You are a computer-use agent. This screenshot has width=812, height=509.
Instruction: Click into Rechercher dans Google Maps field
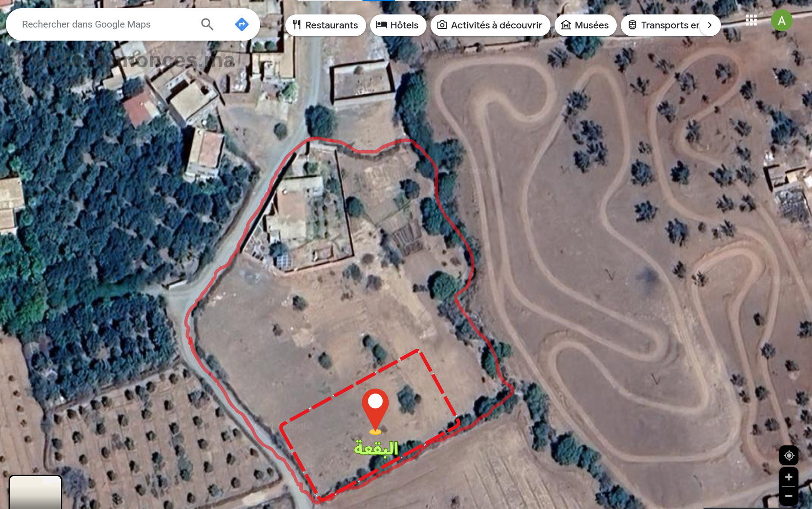pyautogui.click(x=108, y=24)
